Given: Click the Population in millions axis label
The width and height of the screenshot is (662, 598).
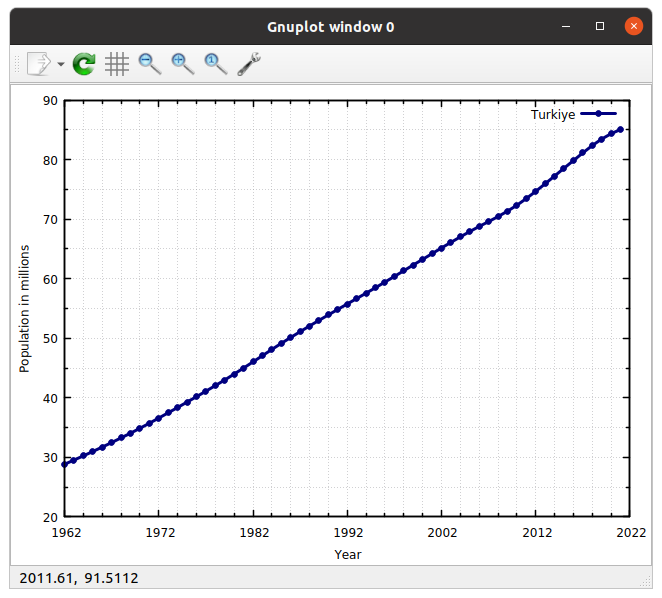Looking at the screenshot, I should [25, 308].
